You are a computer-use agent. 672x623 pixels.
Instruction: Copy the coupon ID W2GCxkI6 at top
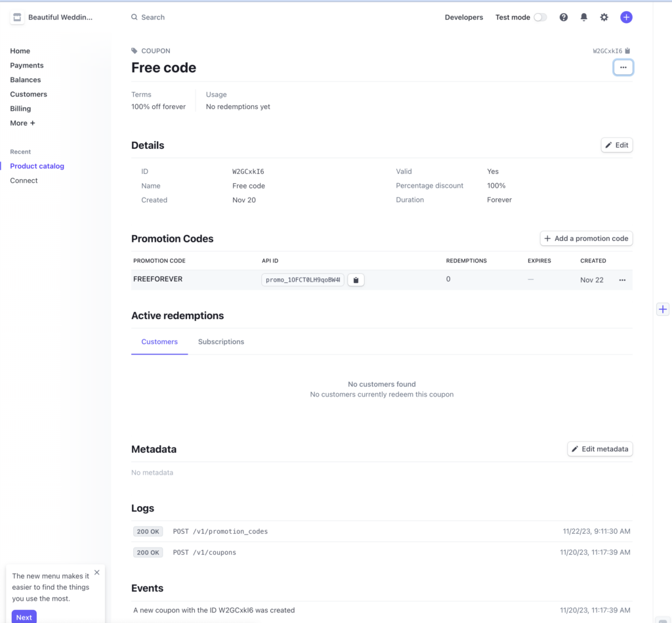tap(627, 51)
